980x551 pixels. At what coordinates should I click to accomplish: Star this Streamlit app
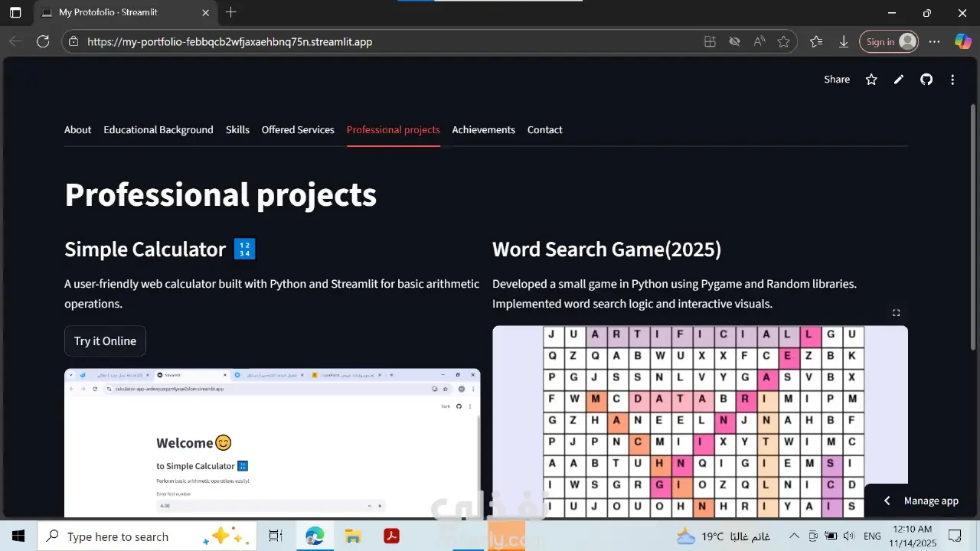pos(871,80)
